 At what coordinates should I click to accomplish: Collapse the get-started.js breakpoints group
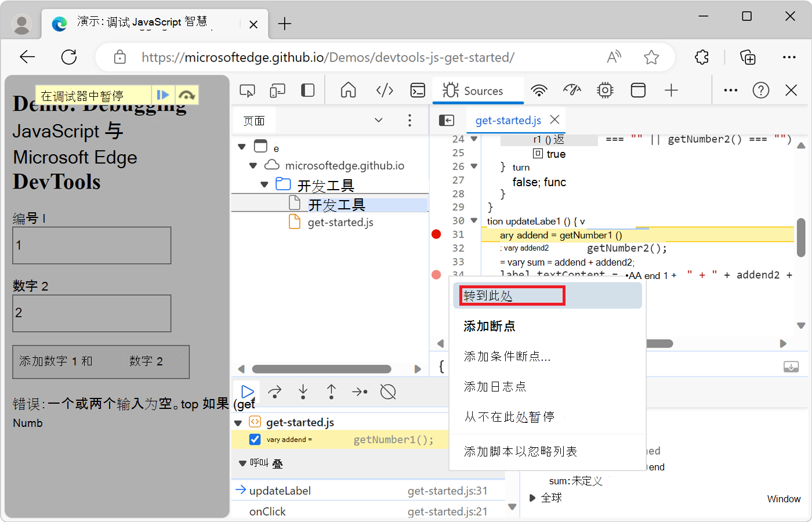pyautogui.click(x=238, y=423)
